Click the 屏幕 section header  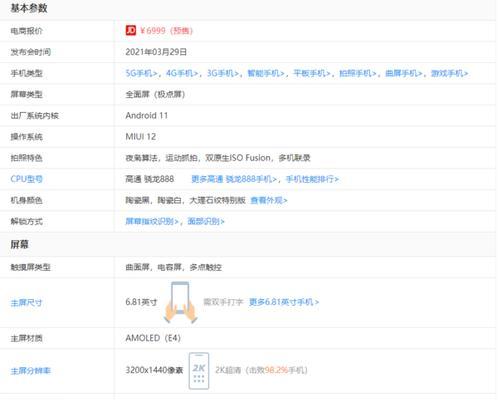pos(19,245)
